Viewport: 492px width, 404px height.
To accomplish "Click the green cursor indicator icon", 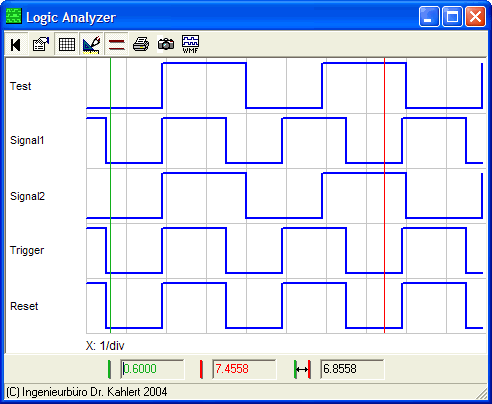I will pos(109,369).
